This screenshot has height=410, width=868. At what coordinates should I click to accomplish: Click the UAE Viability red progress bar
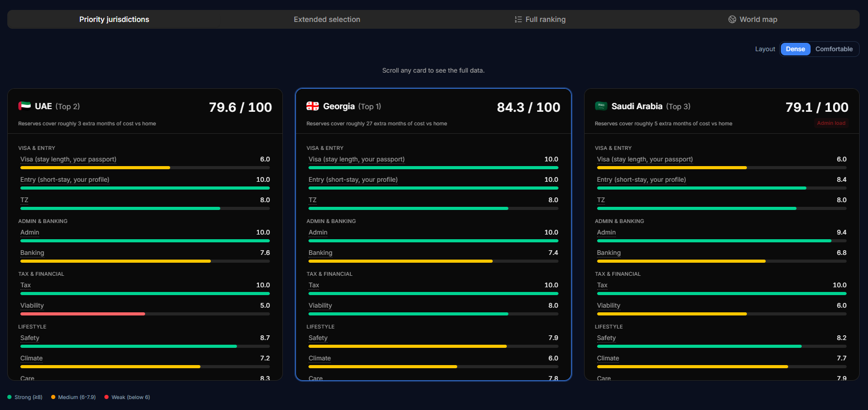(82, 314)
